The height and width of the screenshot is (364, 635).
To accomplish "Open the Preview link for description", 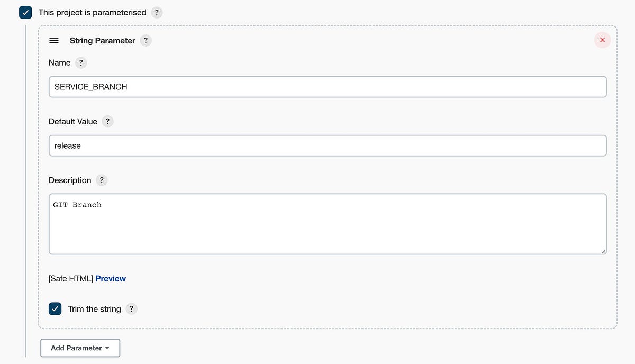I will tap(111, 278).
